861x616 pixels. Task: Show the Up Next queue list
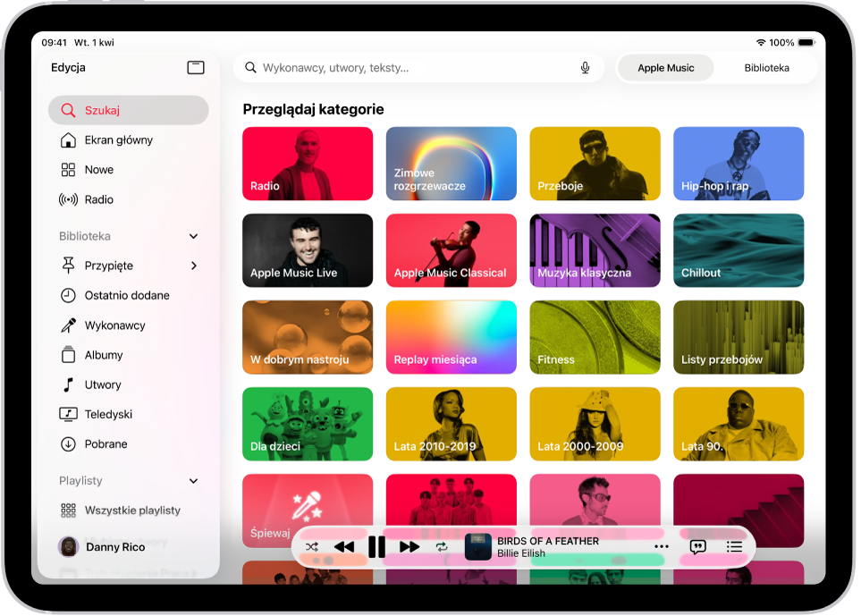click(735, 547)
